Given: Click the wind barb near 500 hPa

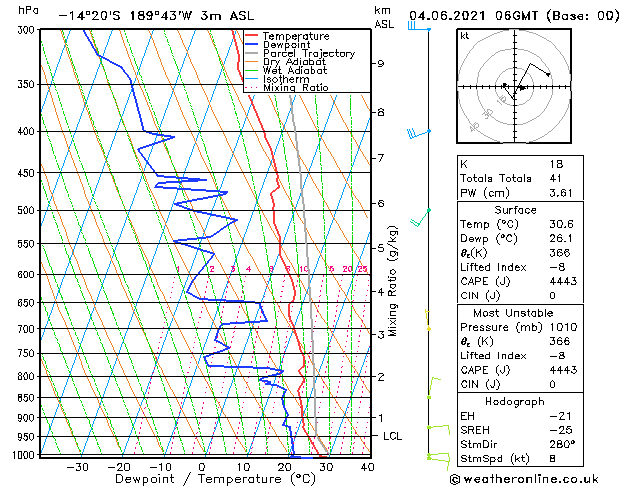Looking at the screenshot, I should (x=422, y=212).
